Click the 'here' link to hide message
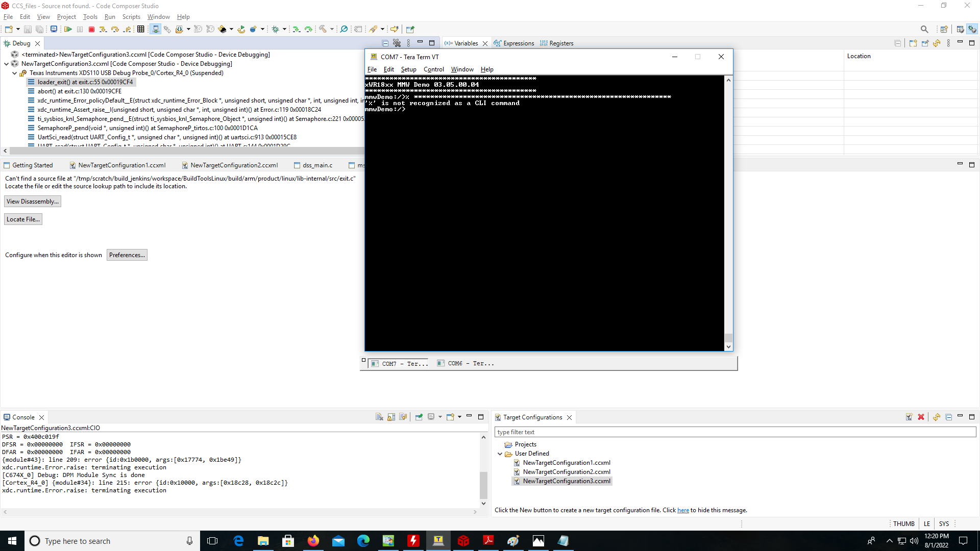Image resolution: width=980 pixels, height=551 pixels. tap(683, 510)
